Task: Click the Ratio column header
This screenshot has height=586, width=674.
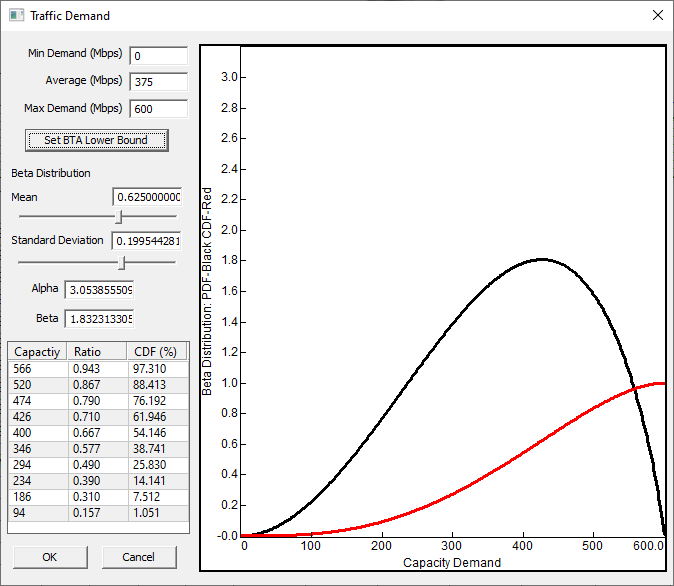Action: pyautogui.click(x=98, y=352)
